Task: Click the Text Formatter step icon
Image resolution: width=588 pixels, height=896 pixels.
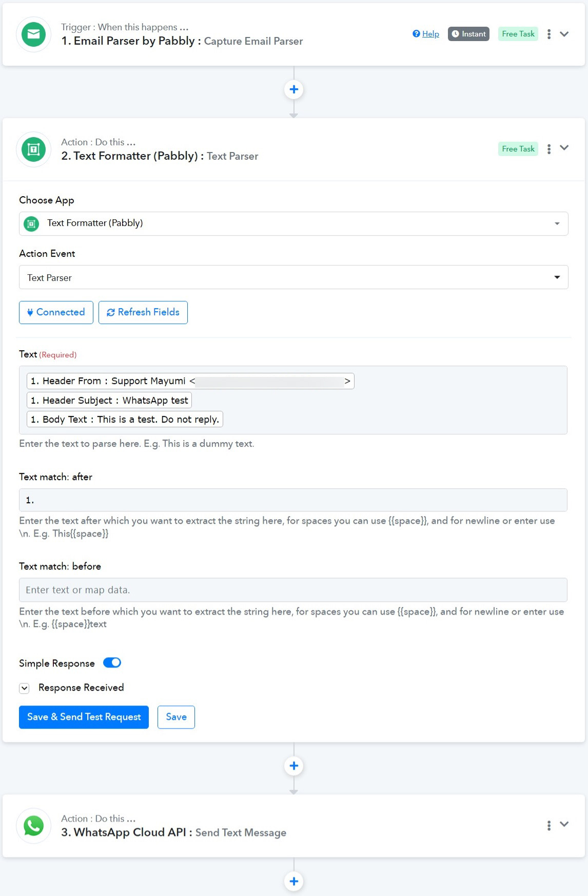Action: 34,149
